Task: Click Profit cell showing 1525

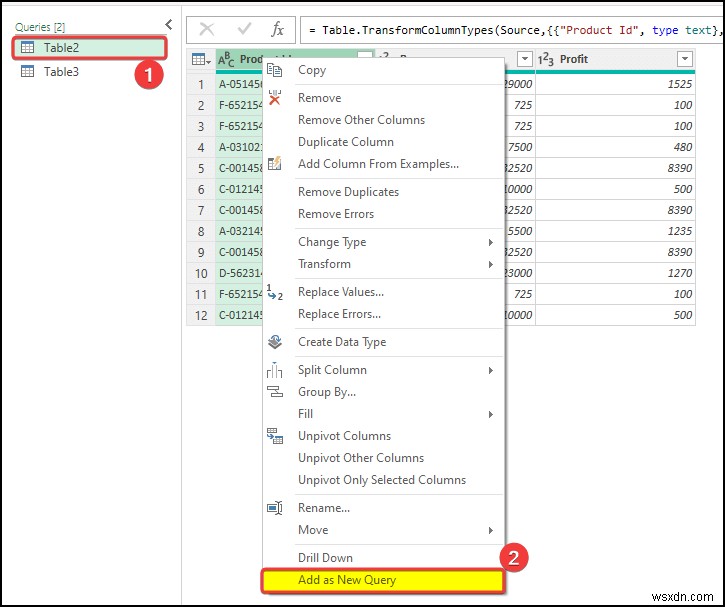Action: [615, 84]
